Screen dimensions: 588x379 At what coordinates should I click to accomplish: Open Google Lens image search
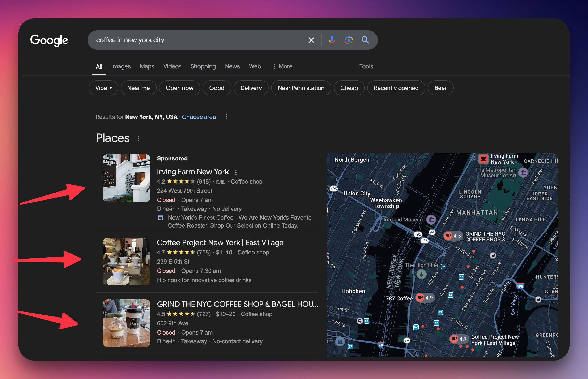(x=348, y=40)
